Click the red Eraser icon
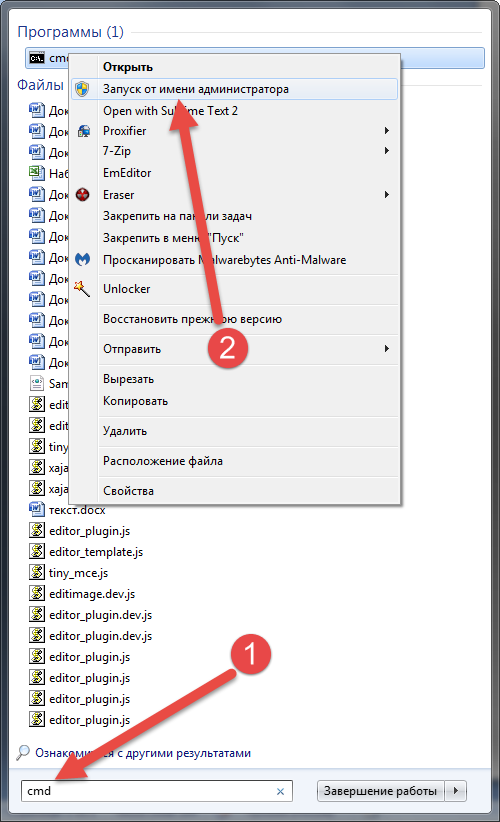This screenshot has height=822, width=500. (83, 195)
